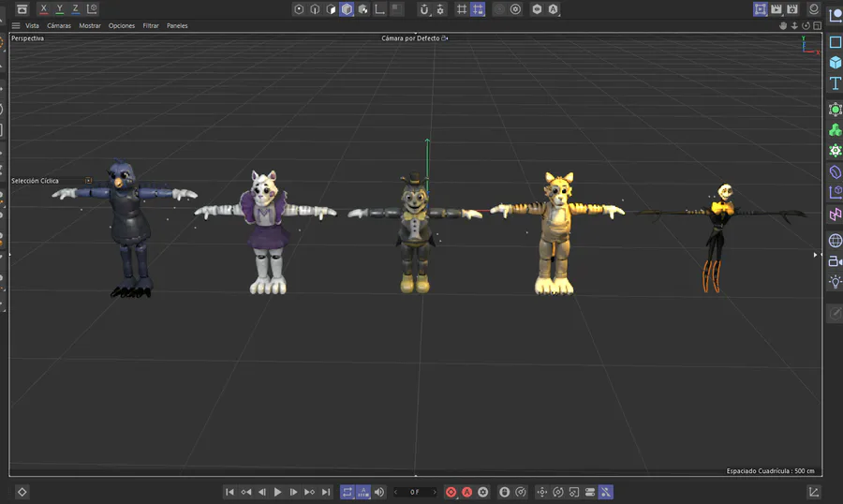The width and height of the screenshot is (843, 504).
Task: Toggle Snap magnet icon in top toolbar
Action: 424,9
